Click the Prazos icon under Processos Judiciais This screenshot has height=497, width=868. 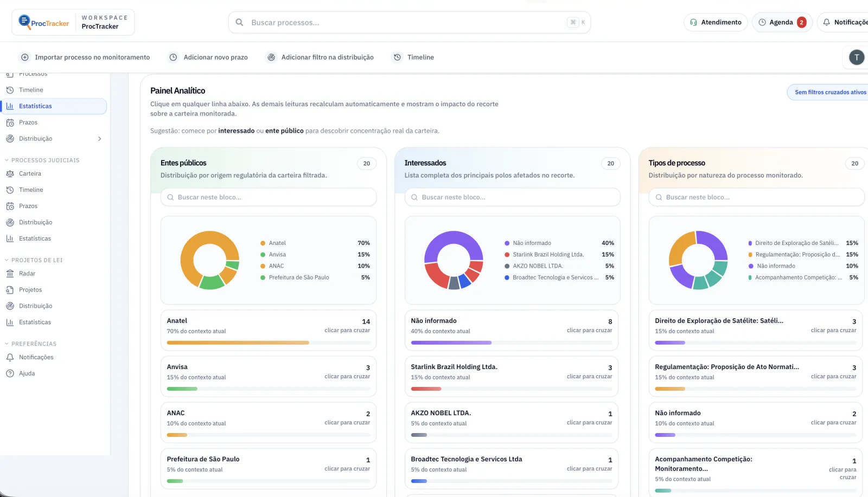[10, 206]
